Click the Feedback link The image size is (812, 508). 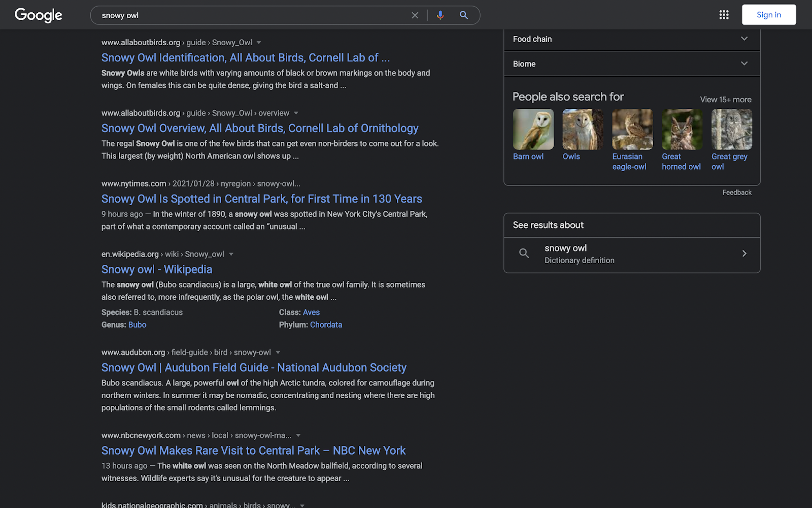point(737,192)
